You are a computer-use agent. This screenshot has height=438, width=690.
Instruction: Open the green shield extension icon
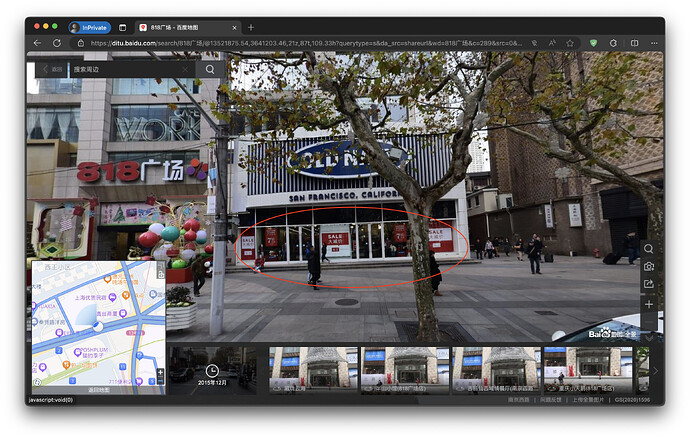tap(593, 43)
